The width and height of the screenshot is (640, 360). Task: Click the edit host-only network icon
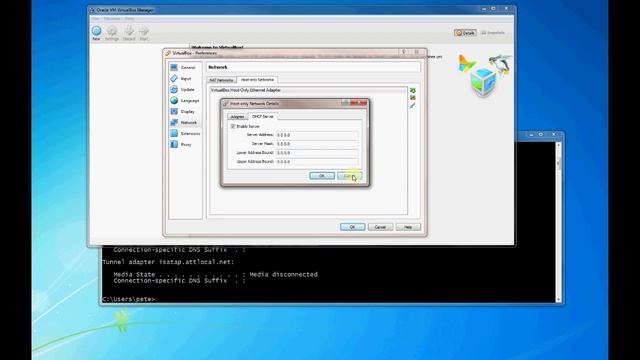(x=413, y=106)
